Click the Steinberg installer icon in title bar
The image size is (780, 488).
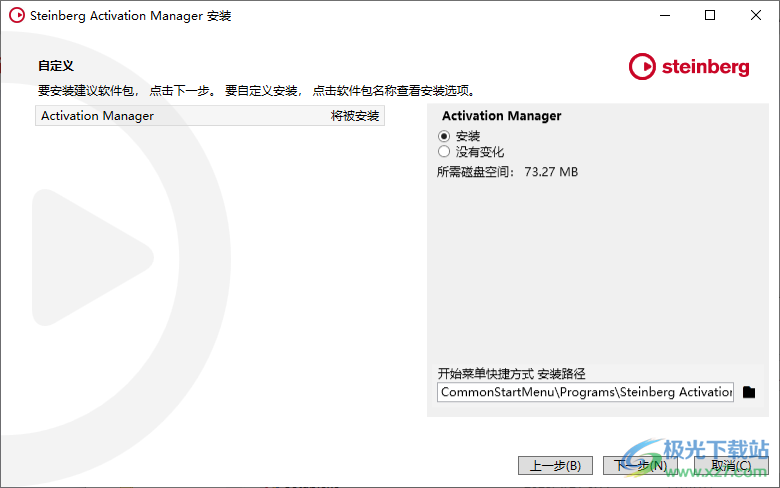pyautogui.click(x=16, y=15)
